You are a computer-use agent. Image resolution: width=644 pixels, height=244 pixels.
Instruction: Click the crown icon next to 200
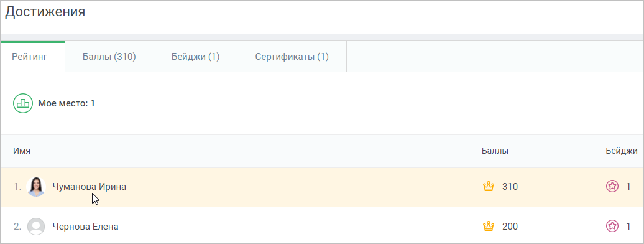click(489, 227)
